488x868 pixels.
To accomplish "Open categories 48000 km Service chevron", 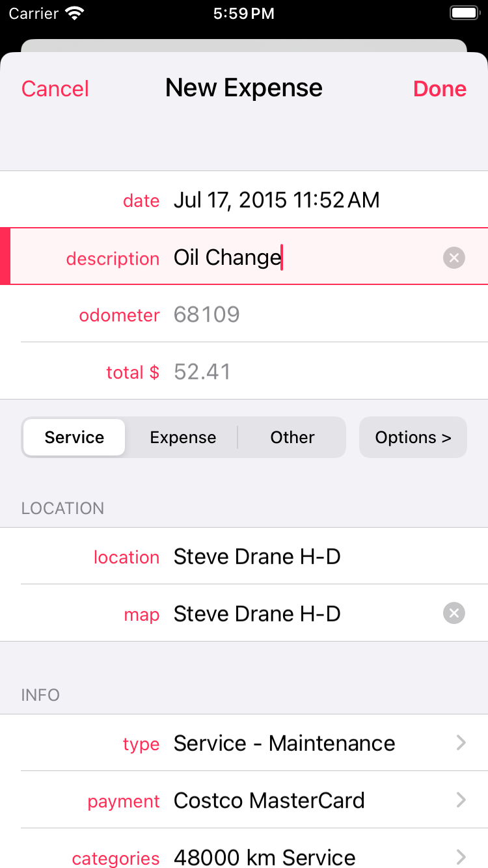I will tap(461, 857).
